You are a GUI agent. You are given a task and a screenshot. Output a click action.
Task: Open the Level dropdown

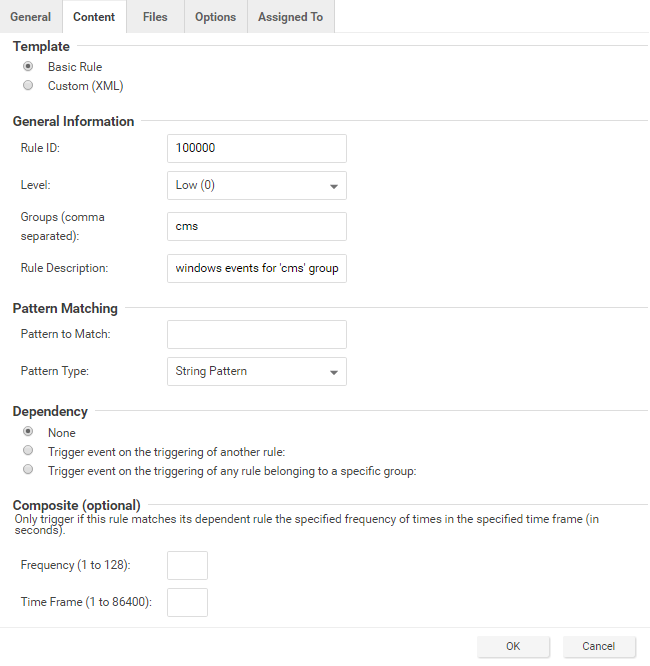click(256, 186)
